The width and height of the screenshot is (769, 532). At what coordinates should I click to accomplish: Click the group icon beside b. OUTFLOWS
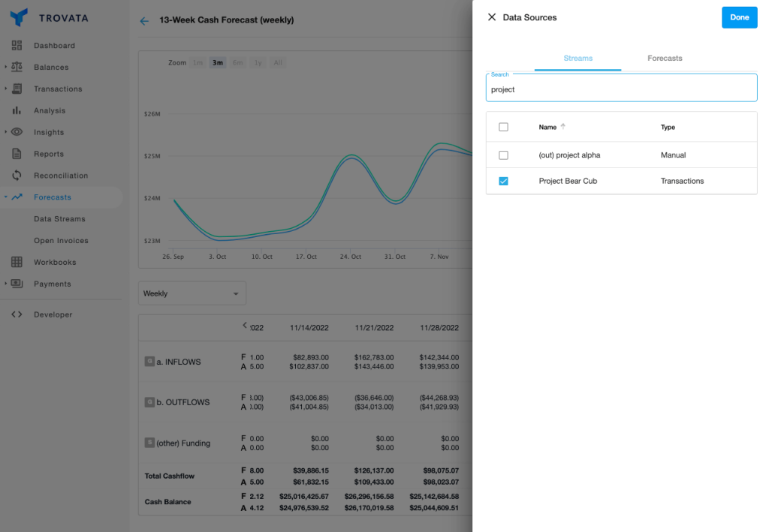[149, 402]
